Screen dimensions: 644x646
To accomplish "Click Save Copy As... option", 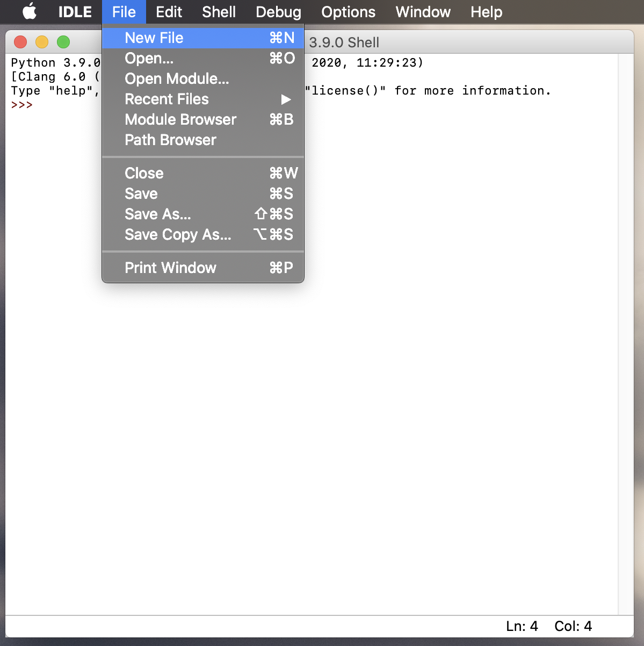I will pyautogui.click(x=178, y=234).
